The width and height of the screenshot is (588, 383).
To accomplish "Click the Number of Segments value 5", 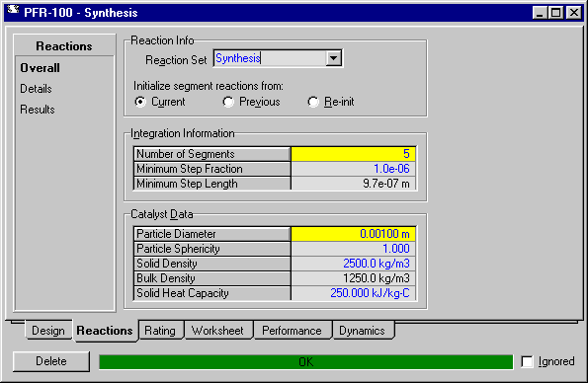I will point(353,154).
